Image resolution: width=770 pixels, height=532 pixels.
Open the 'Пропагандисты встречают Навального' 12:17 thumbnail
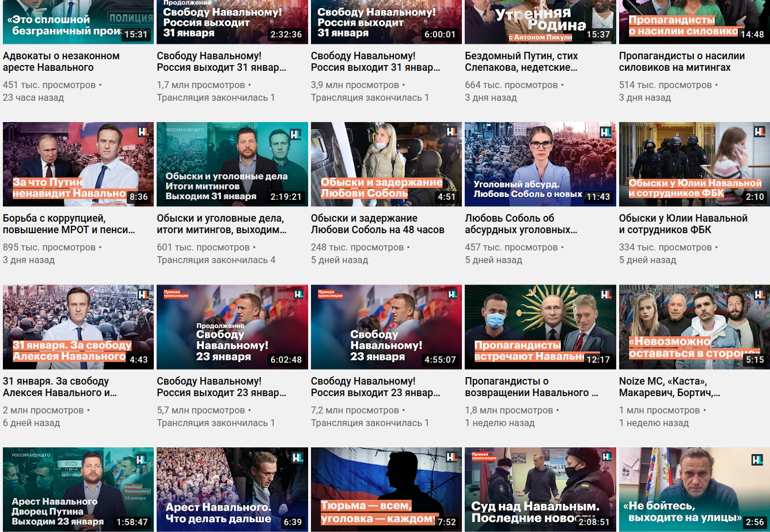coord(540,327)
